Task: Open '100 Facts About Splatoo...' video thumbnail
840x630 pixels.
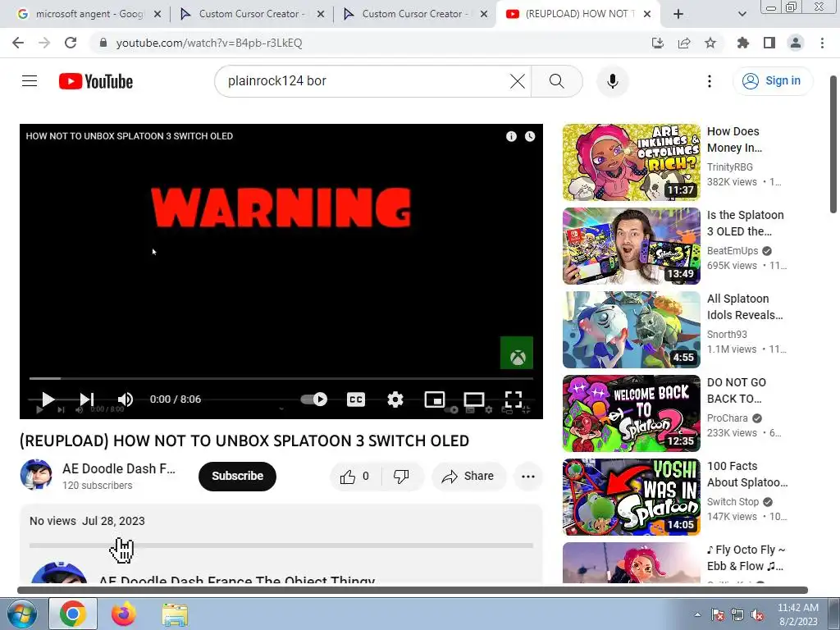Action: [x=631, y=497]
